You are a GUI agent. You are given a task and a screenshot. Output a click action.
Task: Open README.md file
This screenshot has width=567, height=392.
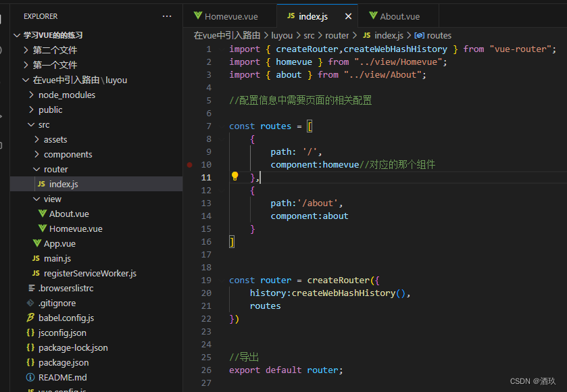[96, 377]
